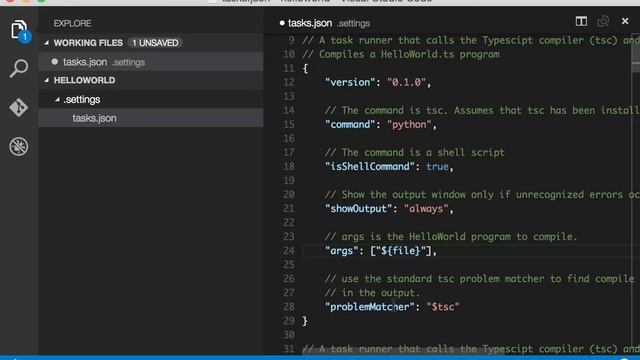Open the Search view icon
This screenshot has height=360, width=640.
point(19,68)
